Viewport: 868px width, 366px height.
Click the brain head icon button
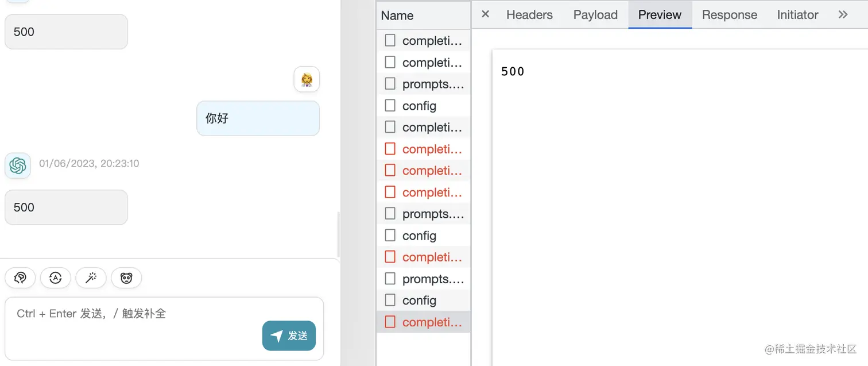[20, 278]
